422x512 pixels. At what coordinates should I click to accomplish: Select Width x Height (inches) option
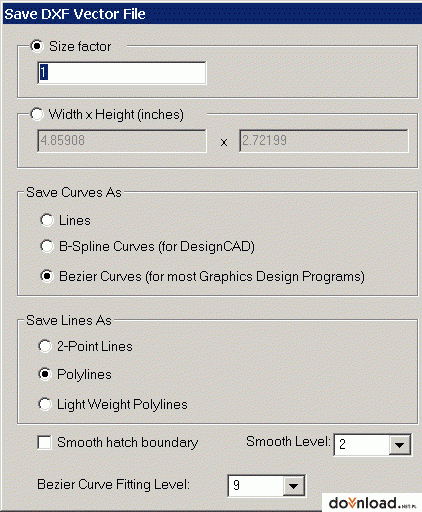click(x=37, y=114)
